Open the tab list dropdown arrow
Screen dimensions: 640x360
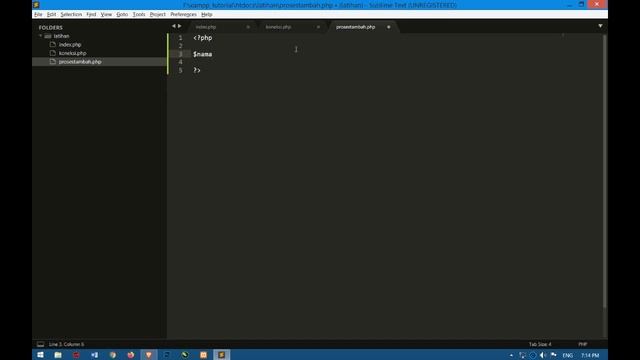click(x=600, y=26)
